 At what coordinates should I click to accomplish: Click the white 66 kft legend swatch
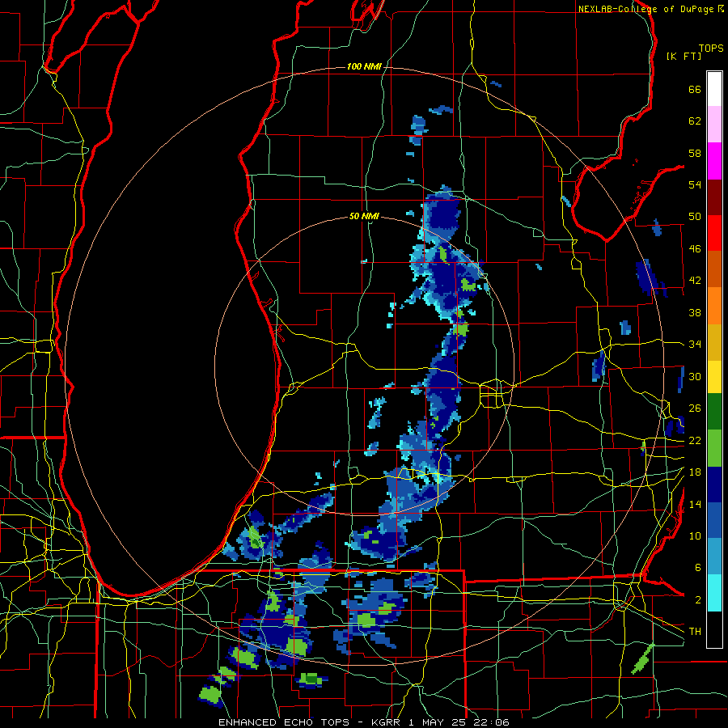click(714, 89)
